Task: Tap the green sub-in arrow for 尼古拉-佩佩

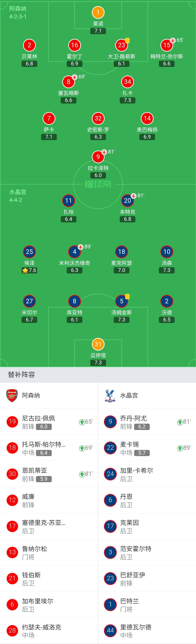Action: click(x=82, y=422)
